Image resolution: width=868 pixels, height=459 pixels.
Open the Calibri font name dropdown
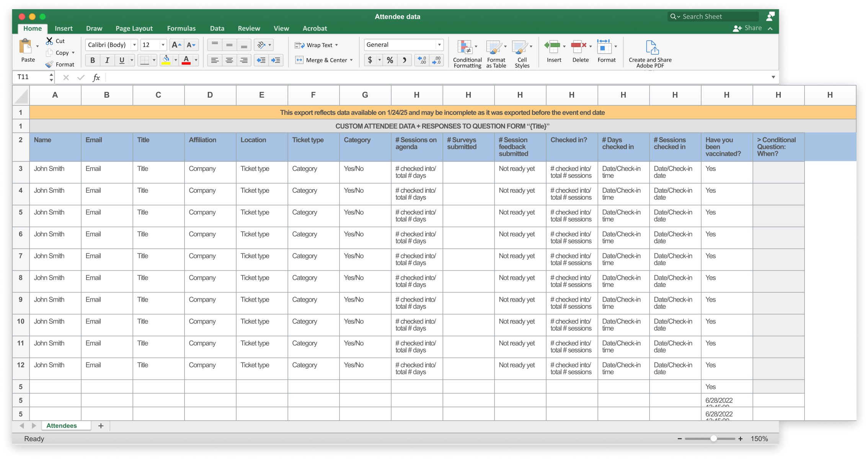point(134,45)
